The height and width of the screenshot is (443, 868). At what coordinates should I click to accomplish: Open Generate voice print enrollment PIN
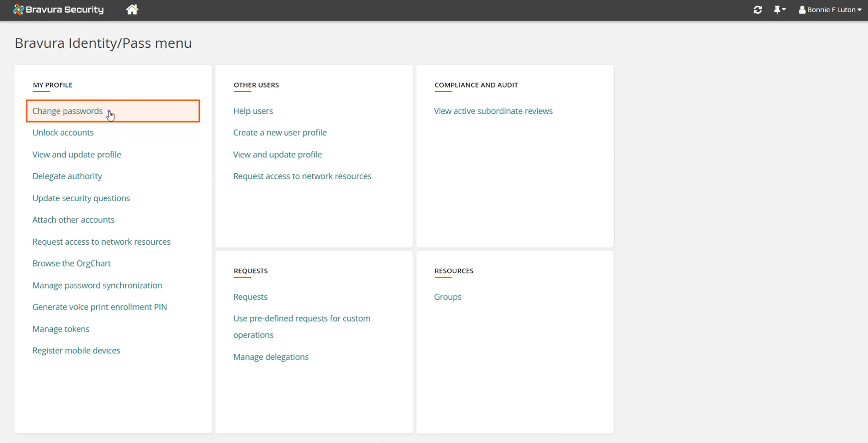click(100, 307)
